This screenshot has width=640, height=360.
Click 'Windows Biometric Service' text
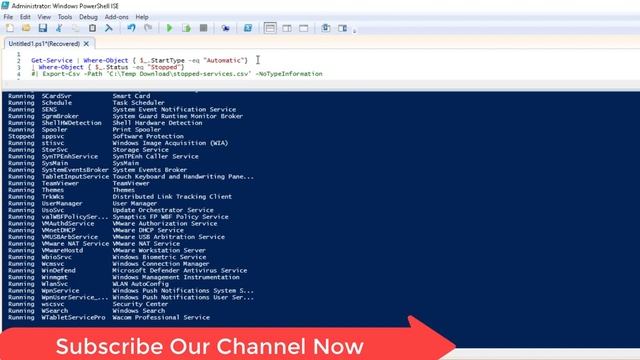coord(159,257)
